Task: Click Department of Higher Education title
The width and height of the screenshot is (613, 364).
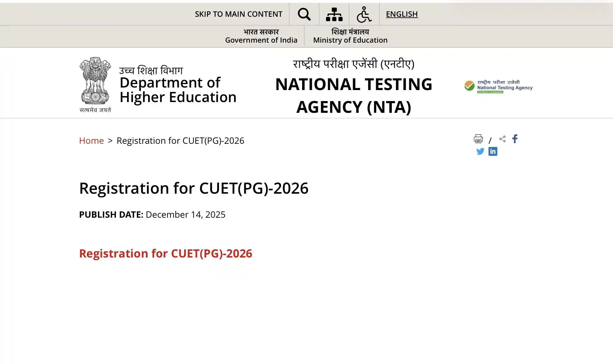Action: [x=178, y=90]
